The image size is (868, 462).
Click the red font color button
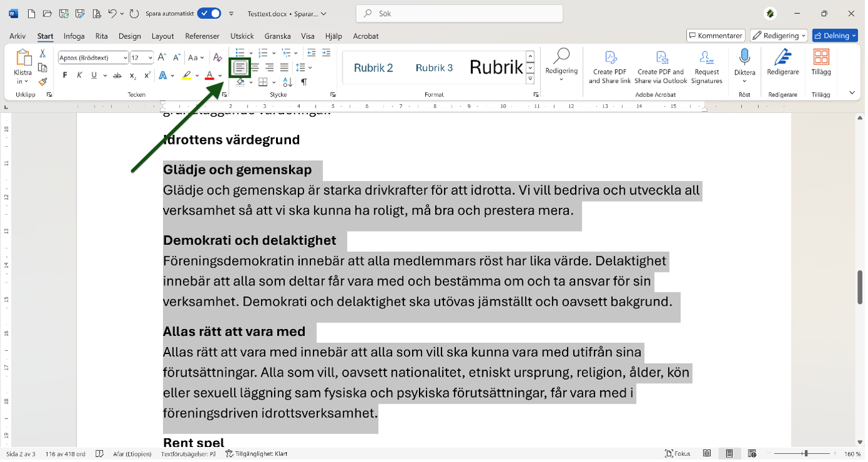point(210,75)
